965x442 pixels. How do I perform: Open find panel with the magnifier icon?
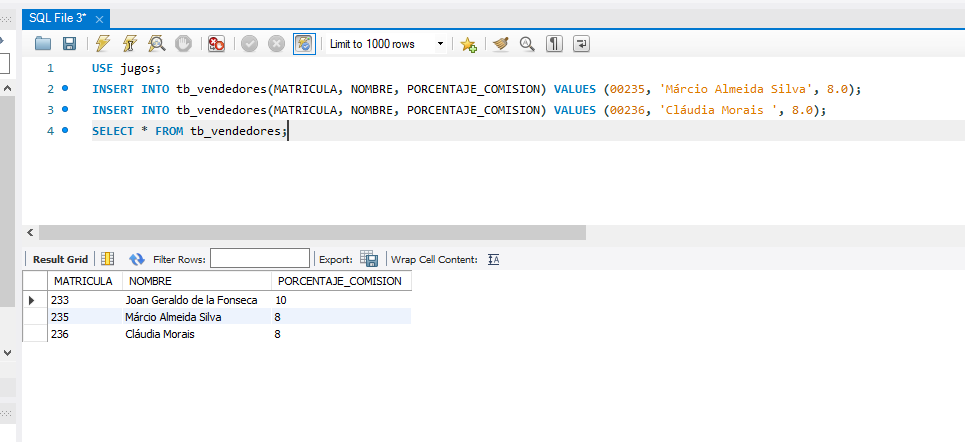pos(527,44)
